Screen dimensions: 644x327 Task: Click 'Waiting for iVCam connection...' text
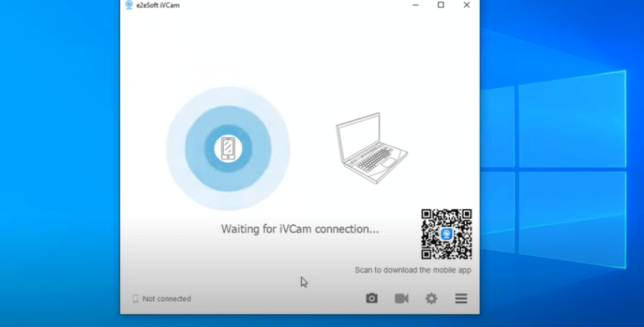(300, 229)
